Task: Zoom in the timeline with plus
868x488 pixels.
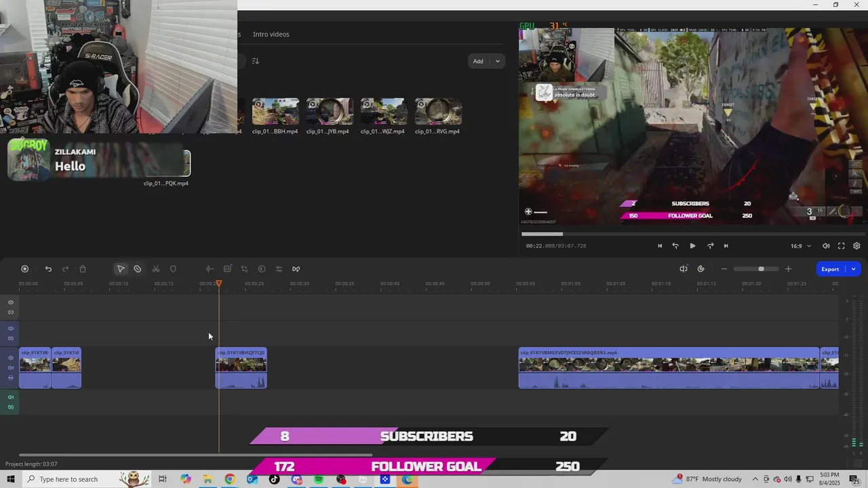Action: pos(788,269)
